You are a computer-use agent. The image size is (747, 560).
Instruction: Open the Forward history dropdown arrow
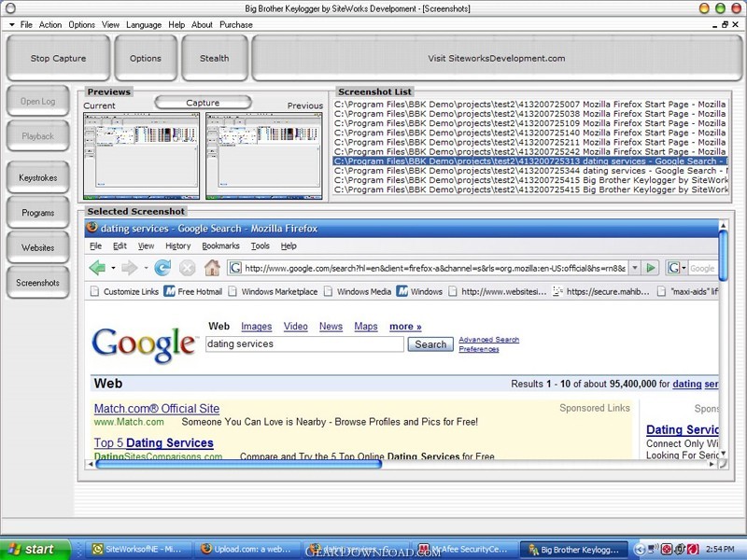pos(146,268)
